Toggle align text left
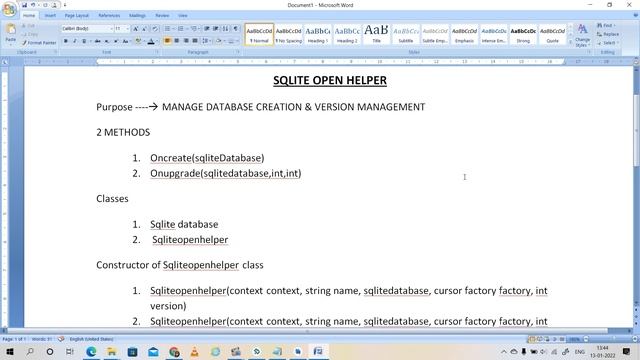The width and height of the screenshot is (640, 360). pos(167,41)
